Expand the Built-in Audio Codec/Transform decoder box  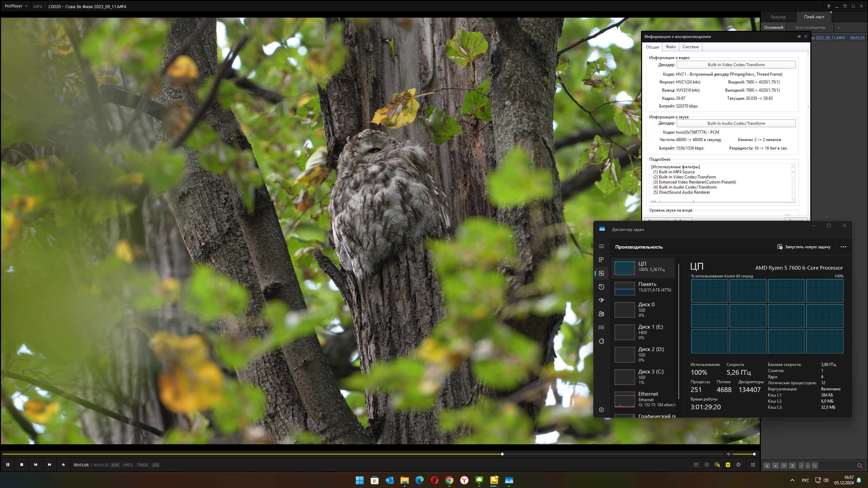pyautogui.click(x=736, y=123)
